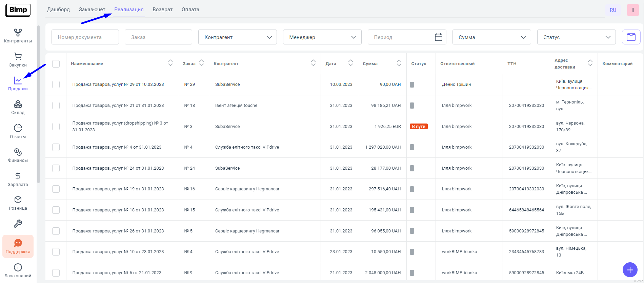Viewport: 644px width, 283px height.
Task: Open the Поддержка support button
Action: pyautogui.click(x=18, y=246)
